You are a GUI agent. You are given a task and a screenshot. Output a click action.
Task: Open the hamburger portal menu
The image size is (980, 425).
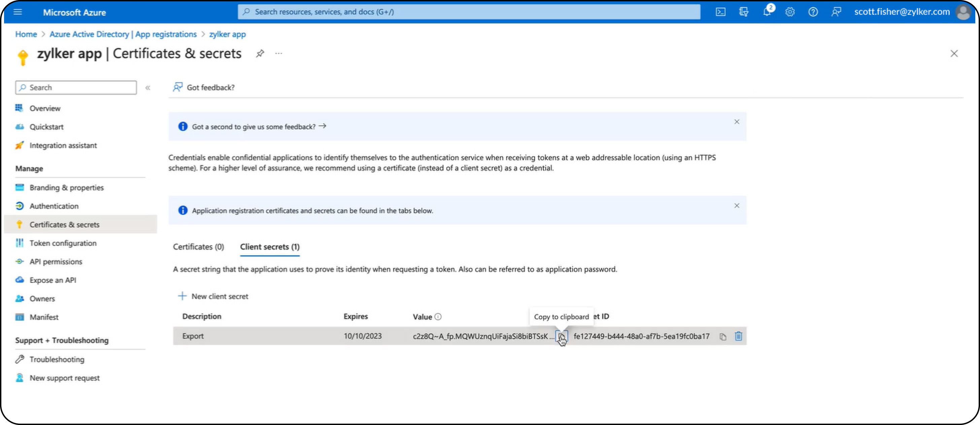tap(17, 12)
